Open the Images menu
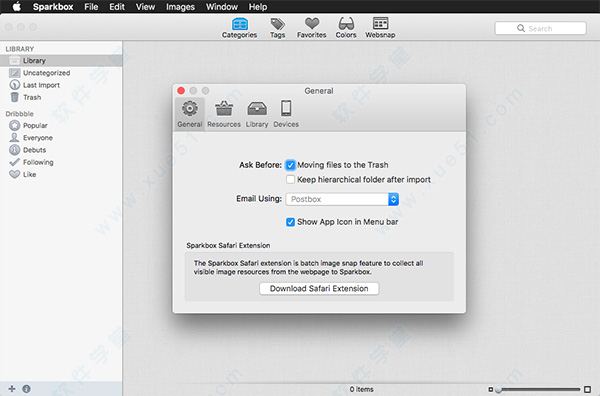 click(180, 7)
